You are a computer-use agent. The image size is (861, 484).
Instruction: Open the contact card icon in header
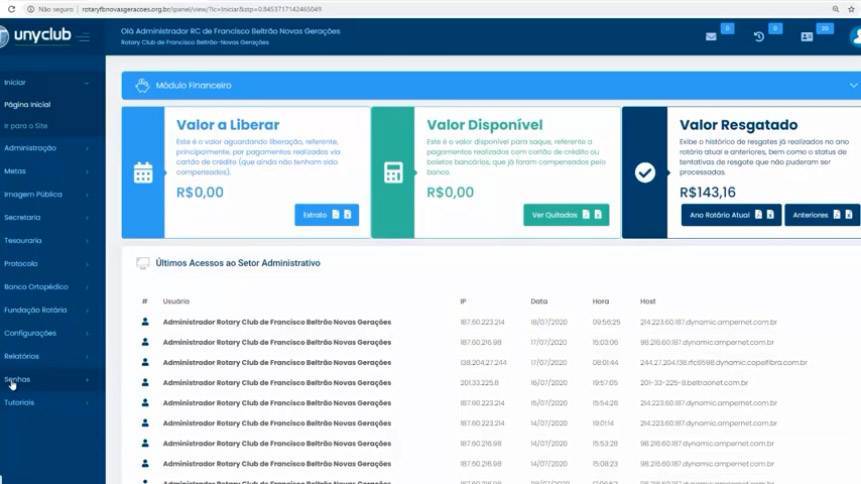807,37
